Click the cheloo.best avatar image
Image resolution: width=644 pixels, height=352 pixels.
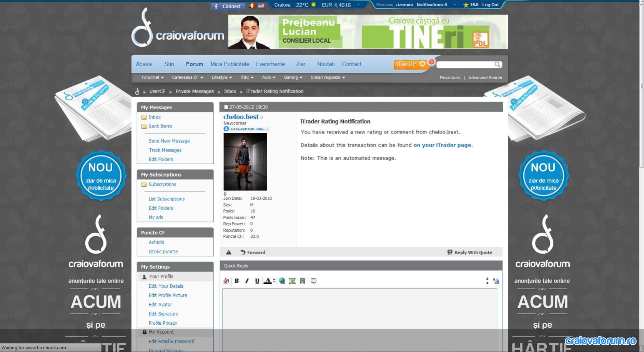click(x=245, y=162)
